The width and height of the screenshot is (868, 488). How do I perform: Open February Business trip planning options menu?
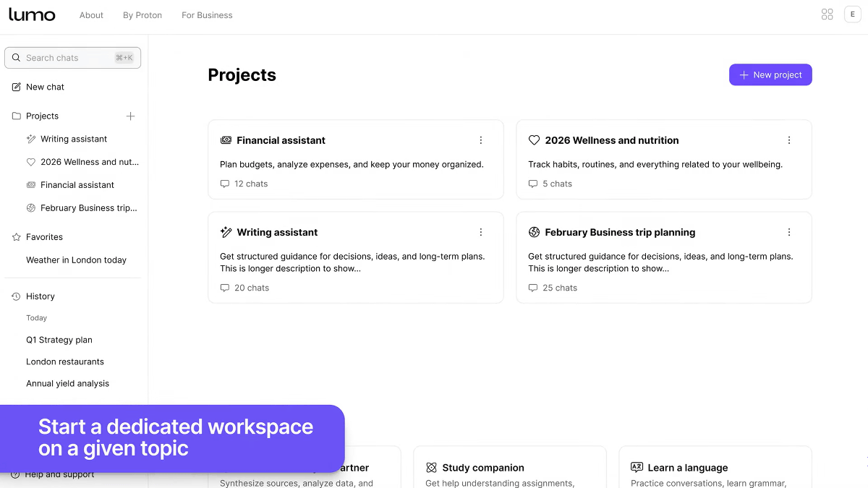point(789,232)
